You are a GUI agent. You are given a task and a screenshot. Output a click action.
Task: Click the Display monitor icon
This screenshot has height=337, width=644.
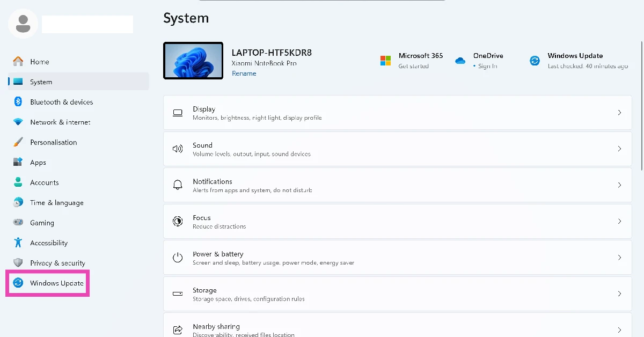click(x=177, y=113)
